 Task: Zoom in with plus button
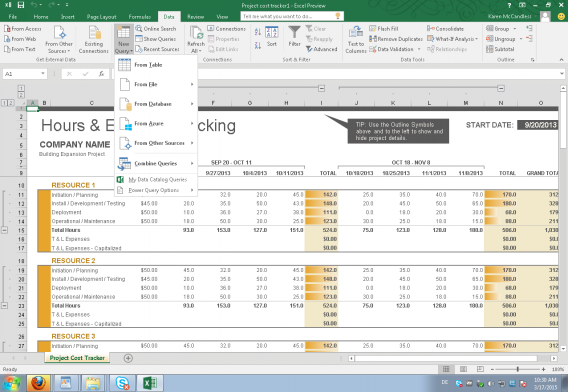[544, 369]
